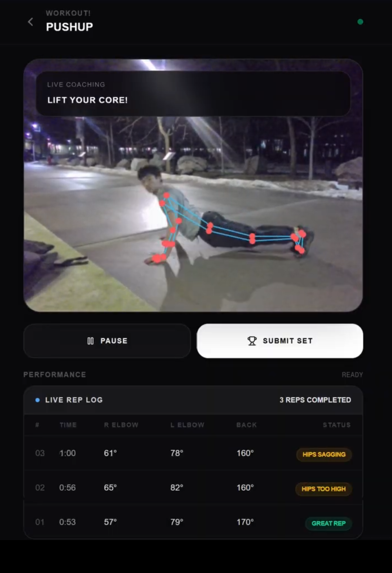Click the BACK column header
The height and width of the screenshot is (573, 392).
pyautogui.click(x=247, y=425)
